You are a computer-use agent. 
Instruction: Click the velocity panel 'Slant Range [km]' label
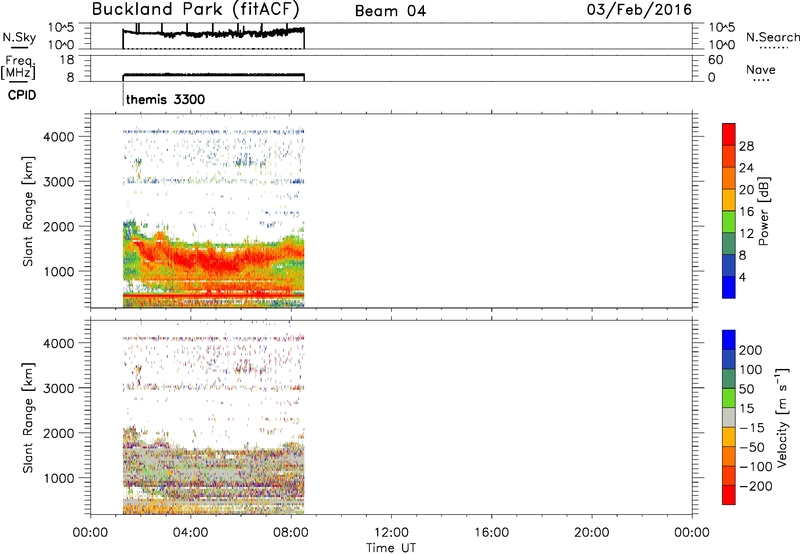click(x=28, y=418)
